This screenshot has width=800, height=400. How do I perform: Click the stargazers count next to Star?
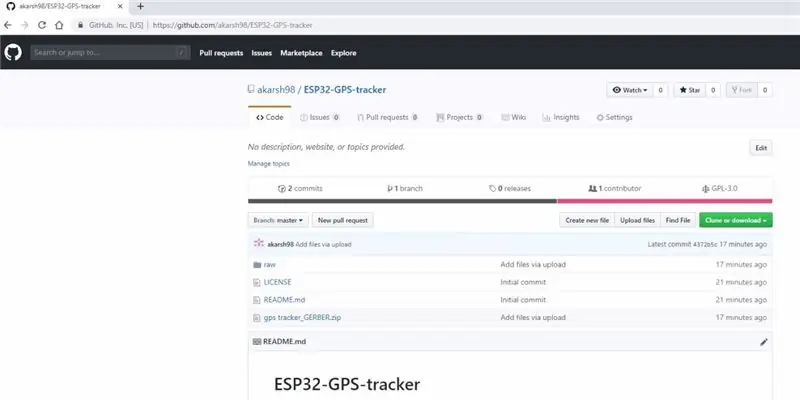(713, 90)
